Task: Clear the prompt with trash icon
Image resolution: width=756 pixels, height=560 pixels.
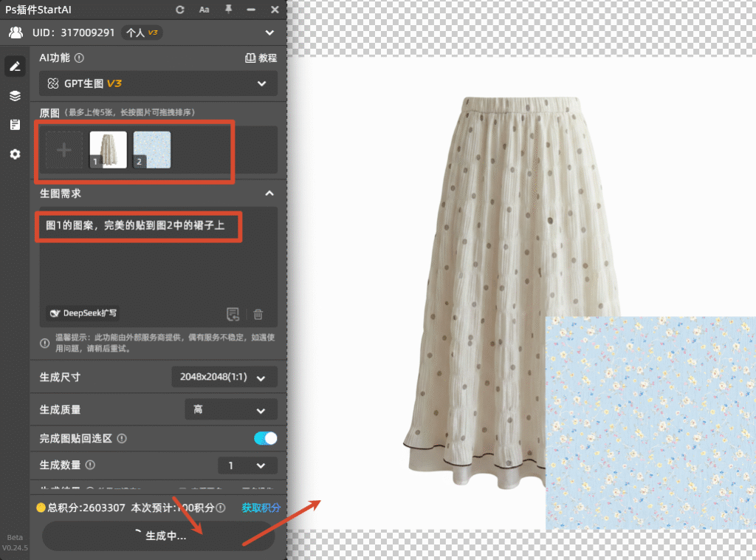Action: (x=258, y=314)
